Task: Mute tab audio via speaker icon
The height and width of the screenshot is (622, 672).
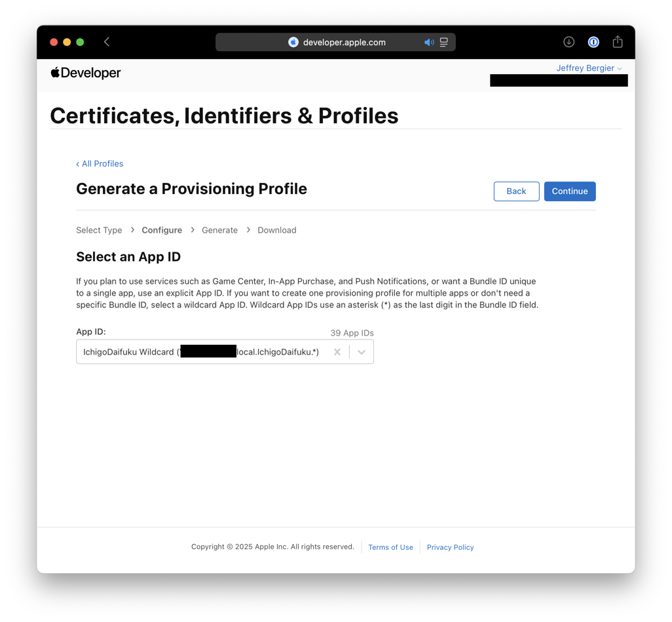Action: 429,43
